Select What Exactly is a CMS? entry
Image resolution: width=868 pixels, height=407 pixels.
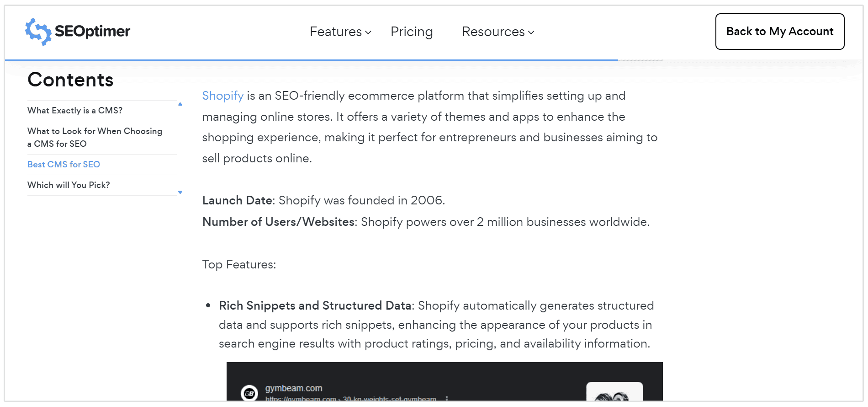74,110
